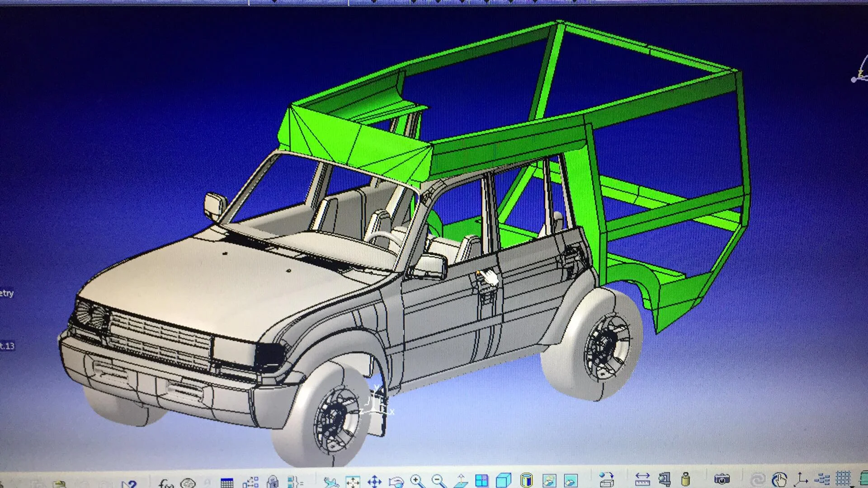Open the isometric view cube dropdown
The image size is (868, 488).
click(x=504, y=479)
